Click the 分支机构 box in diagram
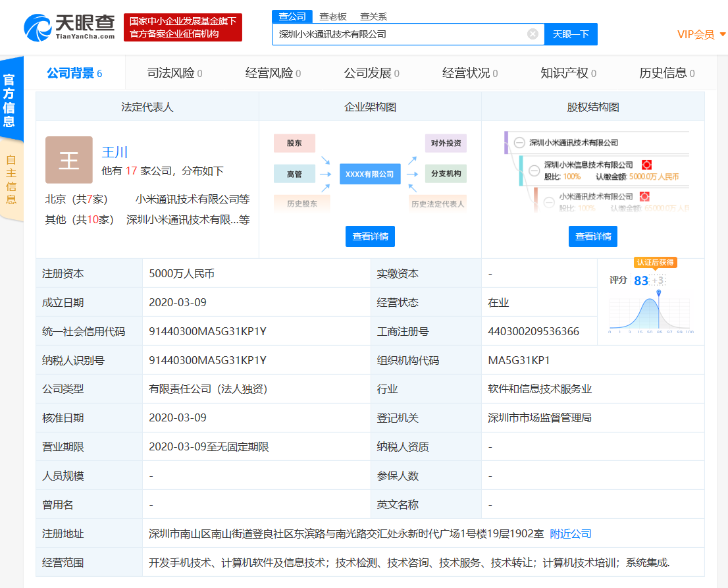 point(446,174)
